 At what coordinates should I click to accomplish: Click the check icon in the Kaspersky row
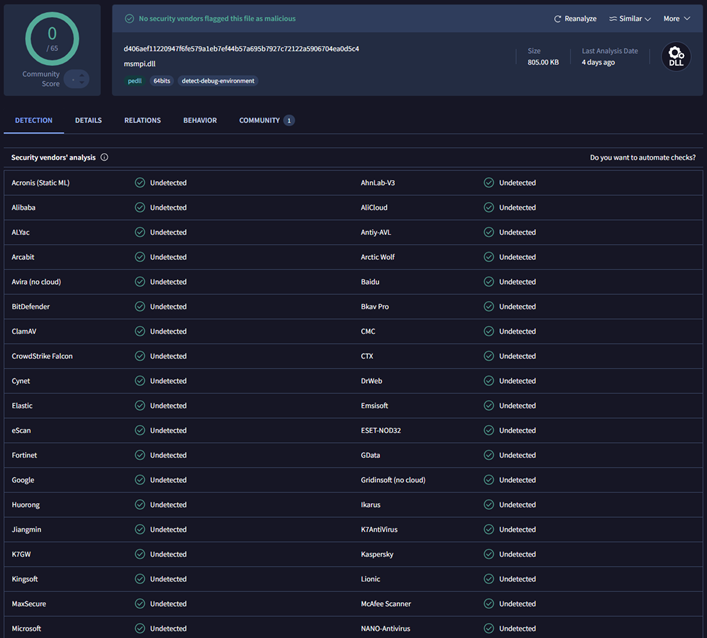point(489,554)
